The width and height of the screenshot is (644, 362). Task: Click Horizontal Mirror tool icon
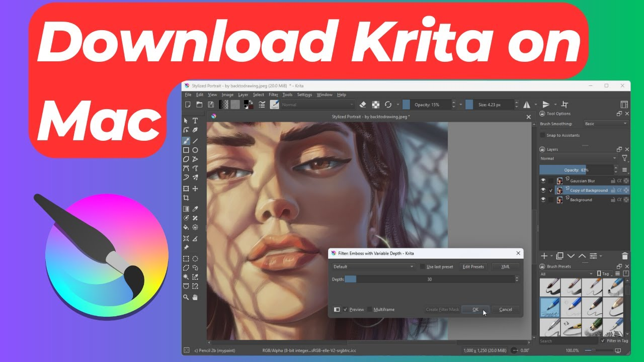tap(527, 105)
